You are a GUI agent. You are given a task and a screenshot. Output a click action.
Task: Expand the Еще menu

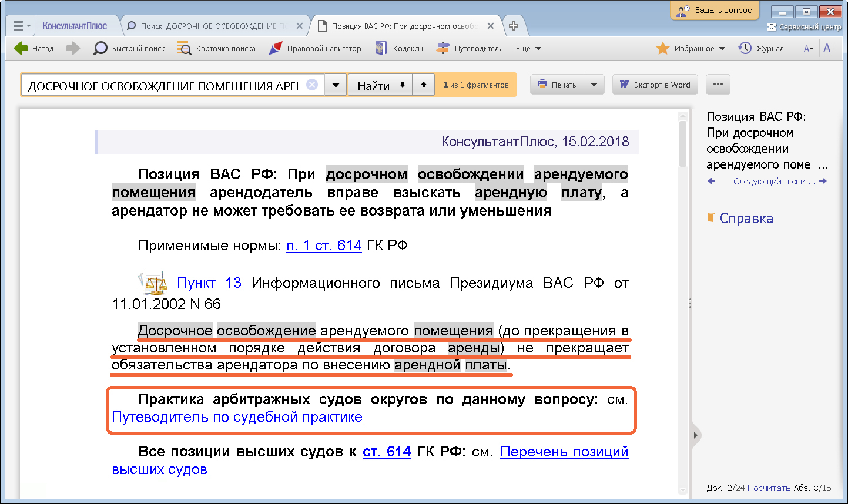(x=528, y=49)
